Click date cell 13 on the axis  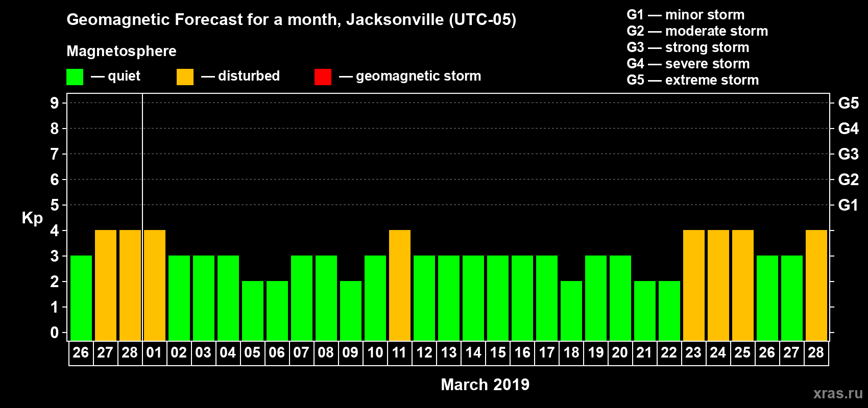click(448, 353)
